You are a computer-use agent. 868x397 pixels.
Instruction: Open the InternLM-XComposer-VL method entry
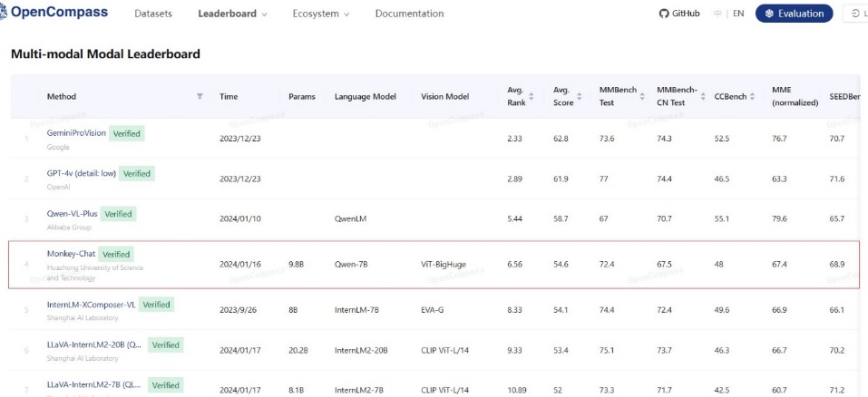[90, 305]
